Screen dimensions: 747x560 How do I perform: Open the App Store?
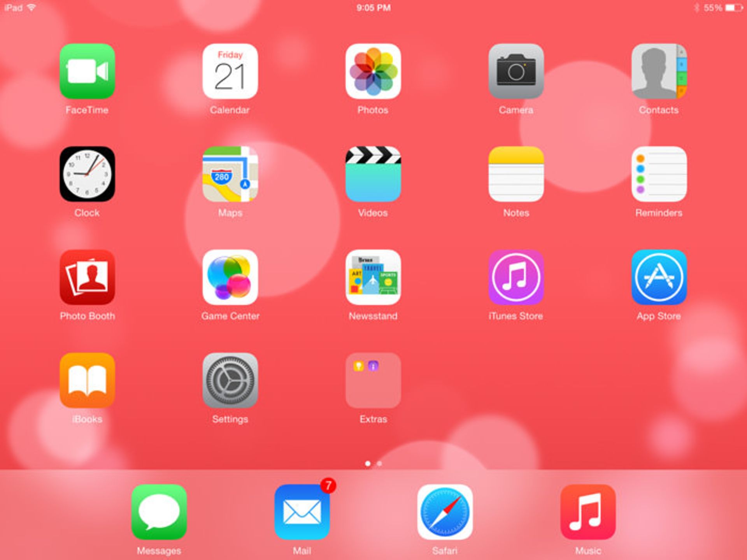(x=659, y=277)
